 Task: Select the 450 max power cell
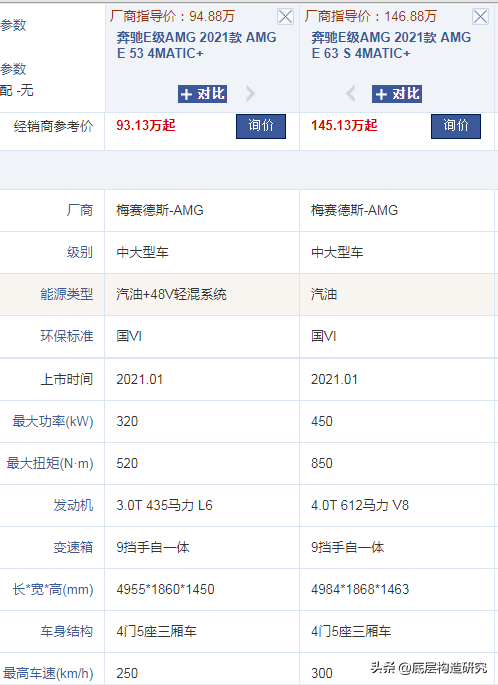397,422
